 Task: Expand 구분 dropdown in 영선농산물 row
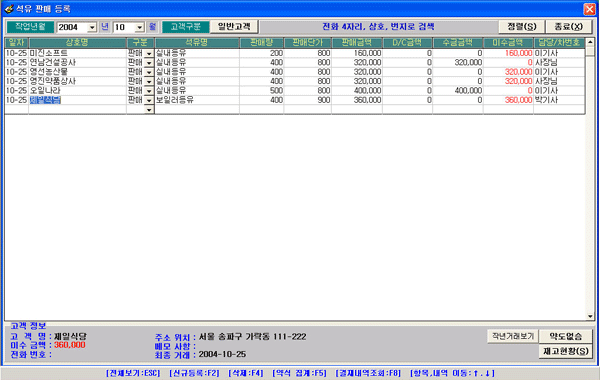[x=149, y=72]
